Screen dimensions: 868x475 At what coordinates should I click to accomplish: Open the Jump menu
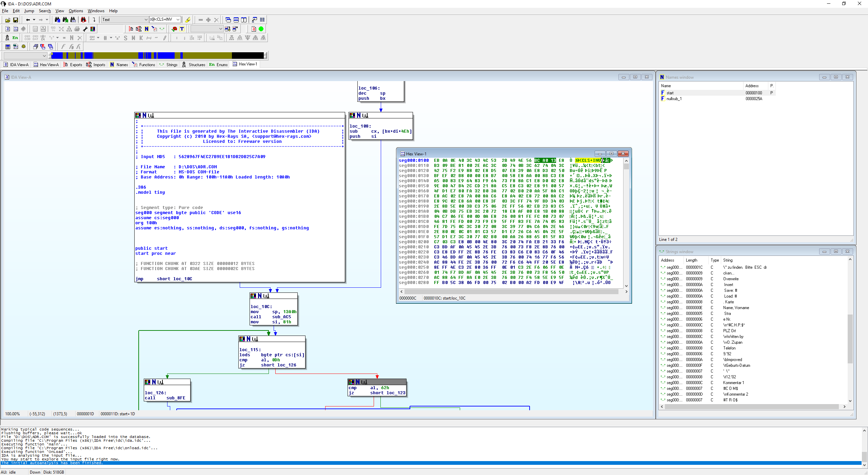tap(29, 11)
